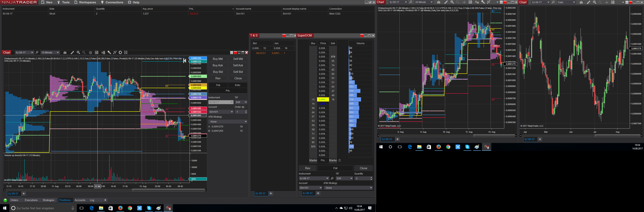Image resolution: width=644 pixels, height=212 pixels.
Task: Open indicators icon in 15 Minute chart toolbar
Action: (109, 53)
